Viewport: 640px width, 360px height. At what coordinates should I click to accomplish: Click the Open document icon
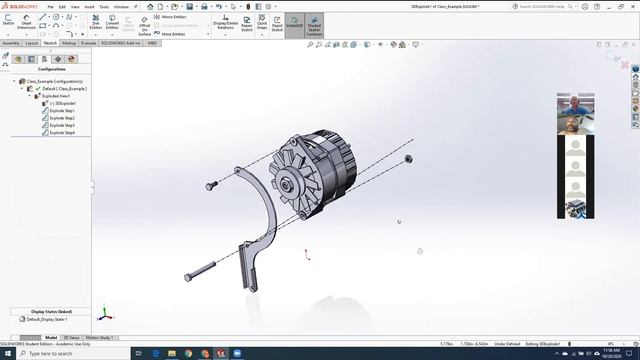tap(175, 7)
